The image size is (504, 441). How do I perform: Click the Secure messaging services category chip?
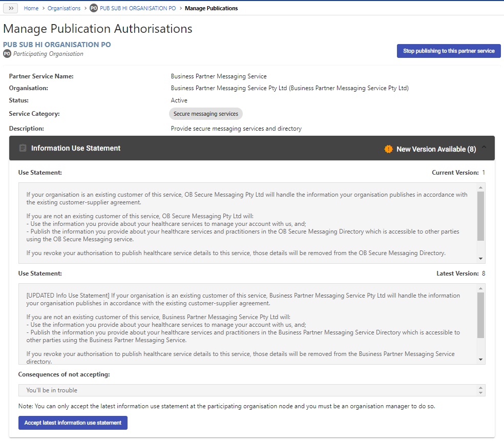pyautogui.click(x=206, y=114)
